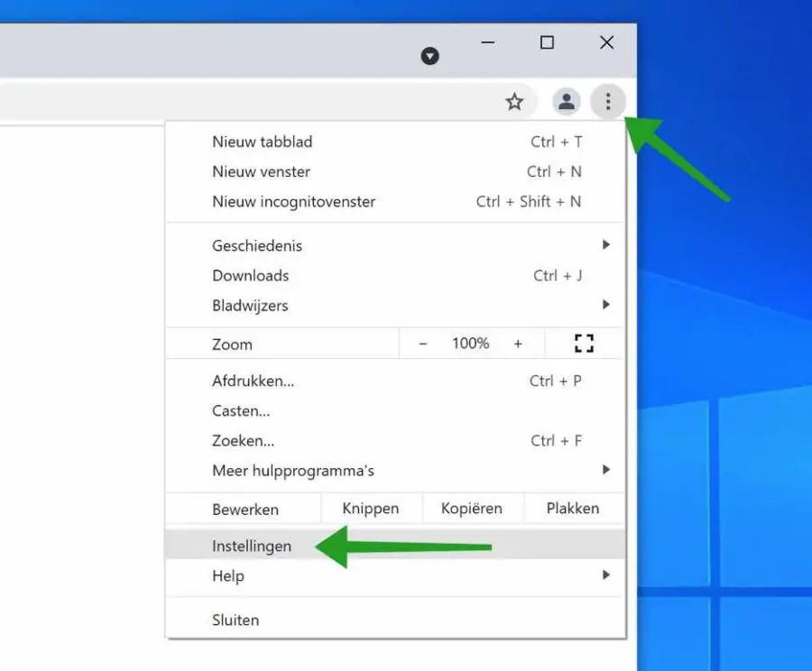
Task: Minimize the Chrome window
Action: [488, 42]
